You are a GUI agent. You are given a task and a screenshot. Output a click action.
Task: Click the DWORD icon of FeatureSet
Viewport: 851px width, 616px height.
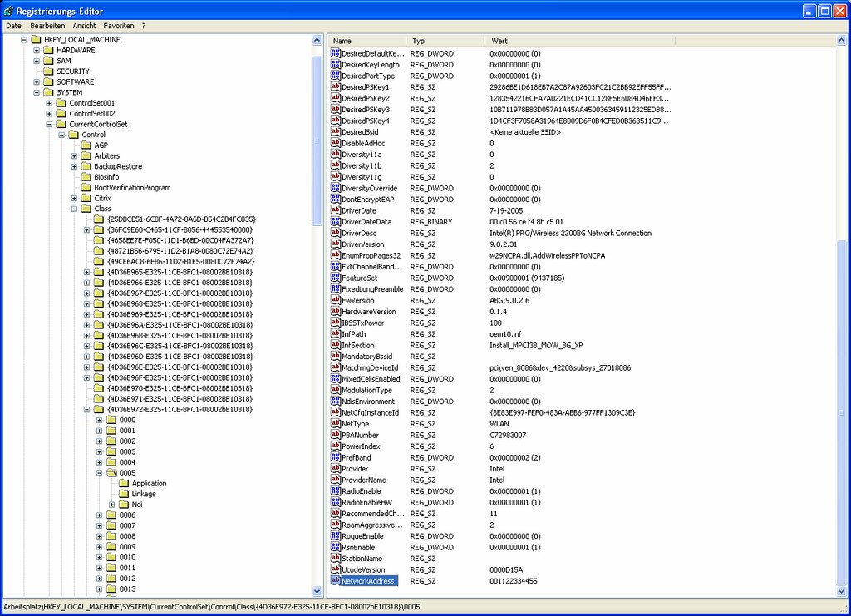pos(336,278)
